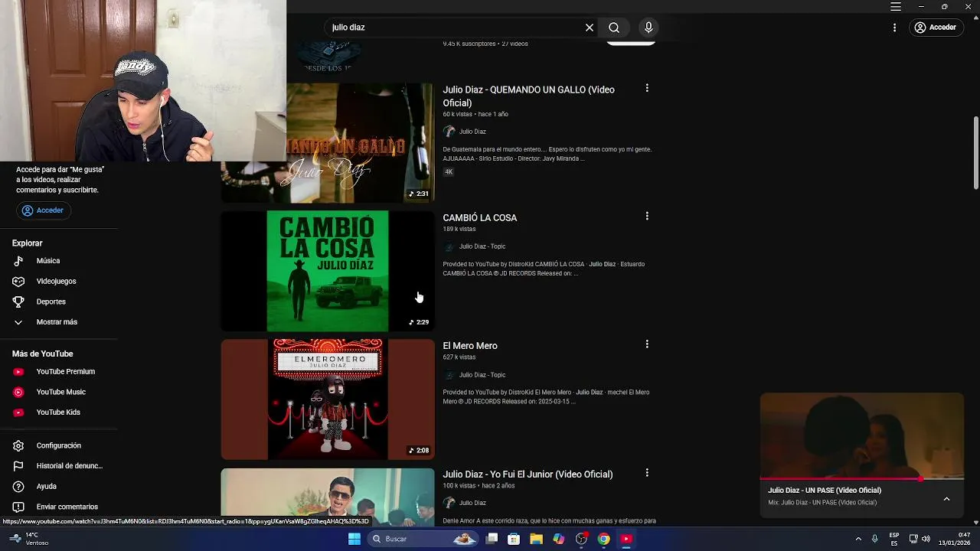Open Yo Fui El Junior video title
This screenshot has width=980, height=551.
[528, 474]
